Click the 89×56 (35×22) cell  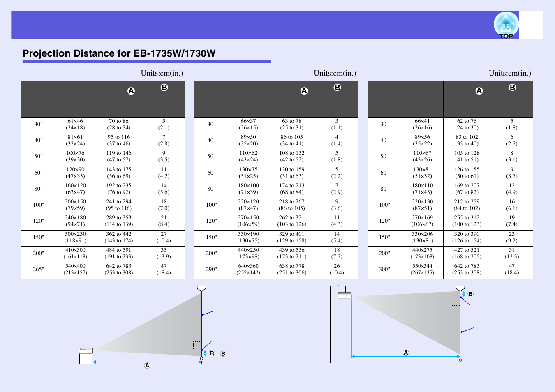(x=422, y=141)
